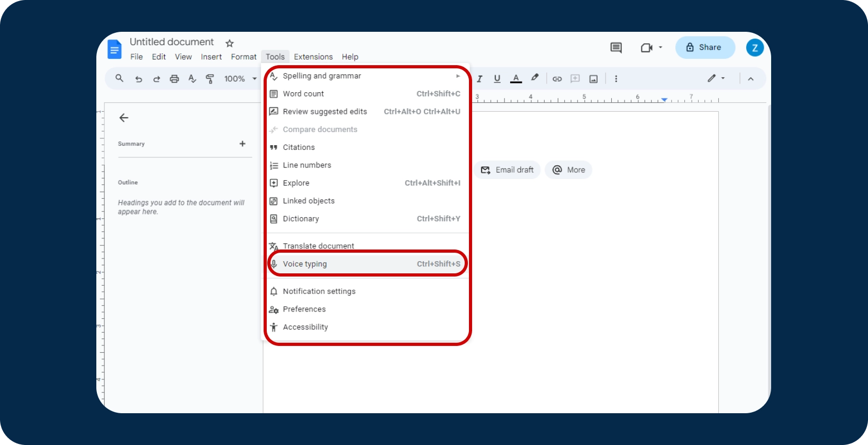Click the Untitled document title

tap(172, 42)
